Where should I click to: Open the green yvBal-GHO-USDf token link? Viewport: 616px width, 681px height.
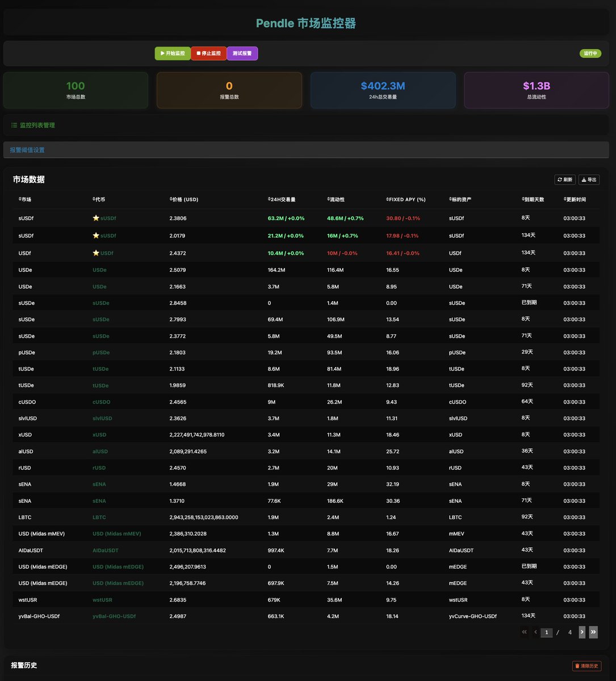pos(114,616)
